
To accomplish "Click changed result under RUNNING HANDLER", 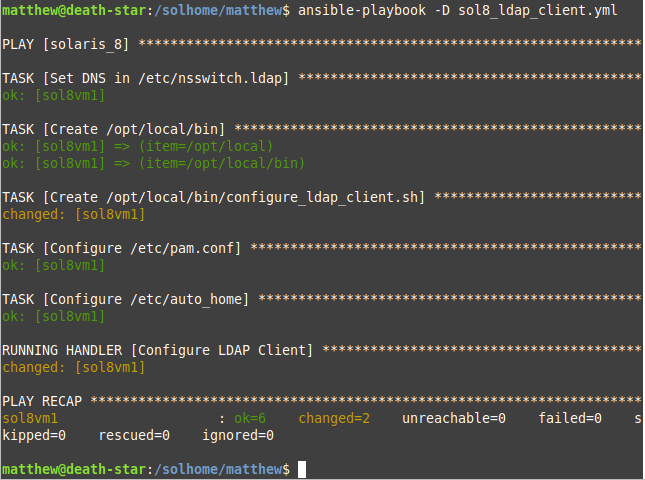I will tap(74, 367).
